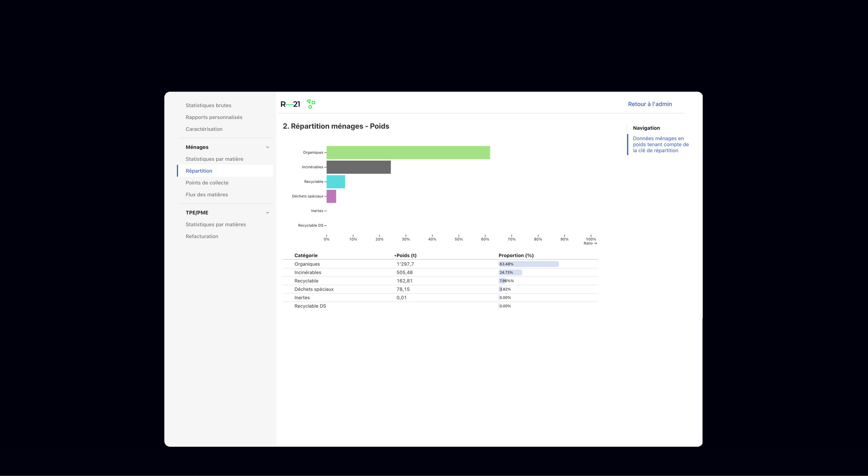The image size is (868, 476).
Task: Open Statistiques brutes page
Action: click(x=208, y=105)
